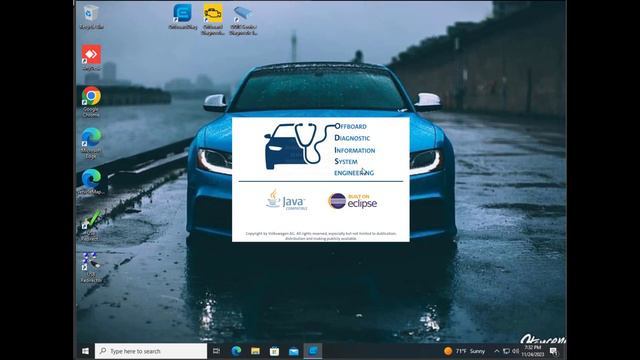Viewport: 640px width, 360px height.
Task: Open Microsoft Store from the taskbar
Action: coord(274,351)
